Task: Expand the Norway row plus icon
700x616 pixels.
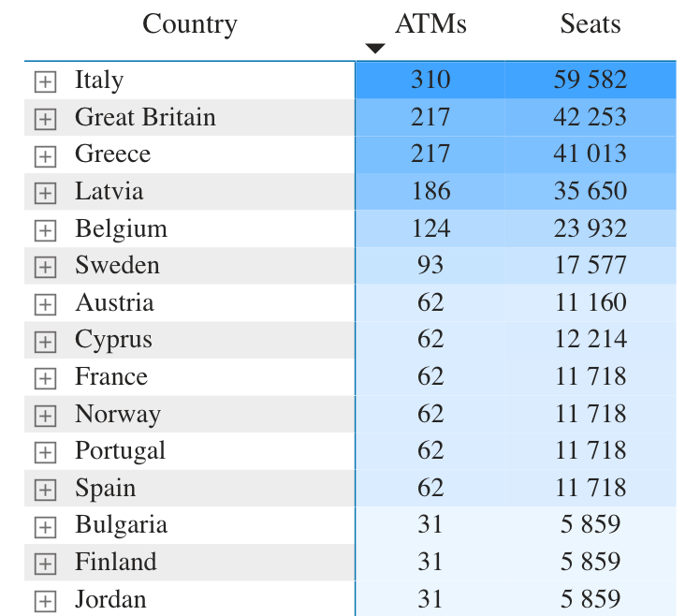Action: click(45, 416)
